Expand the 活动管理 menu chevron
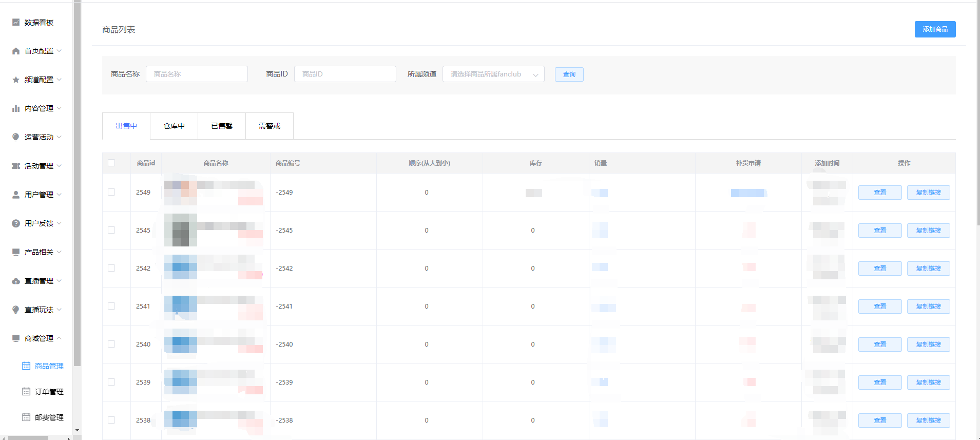 [59, 166]
